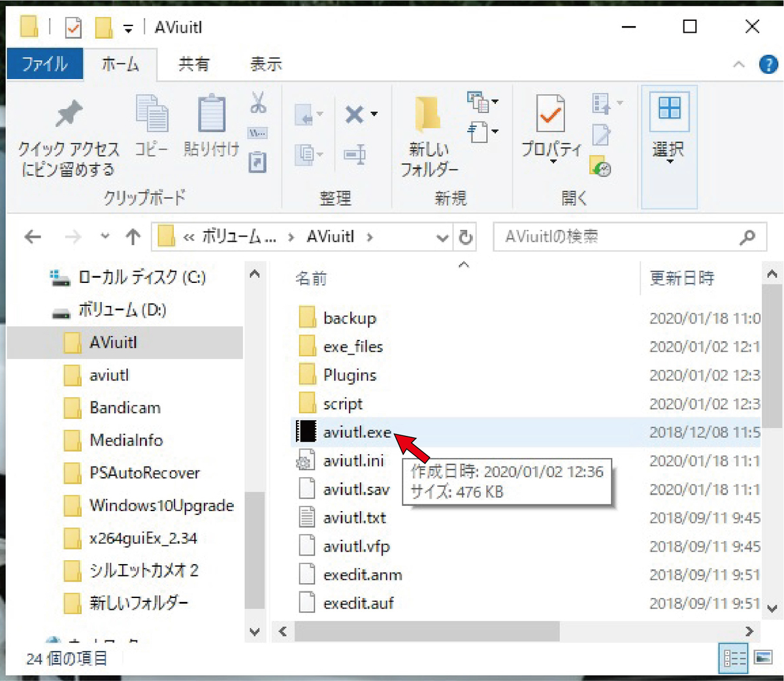The height and width of the screenshot is (681, 784).
Task: Click the Move to icon
Action: pyautogui.click(x=309, y=116)
